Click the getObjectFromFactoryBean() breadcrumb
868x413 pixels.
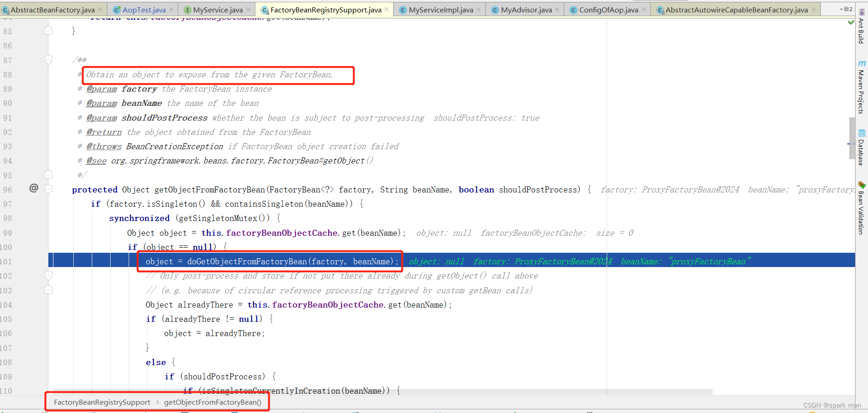pos(213,402)
